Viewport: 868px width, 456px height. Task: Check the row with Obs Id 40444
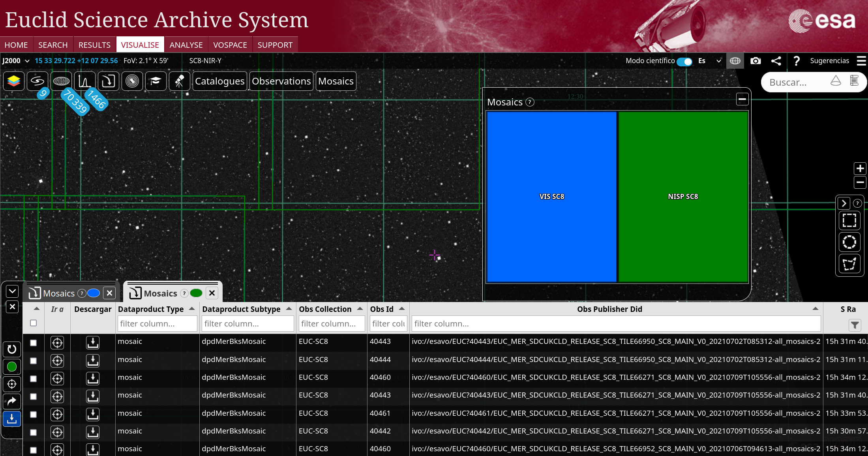[x=34, y=361]
